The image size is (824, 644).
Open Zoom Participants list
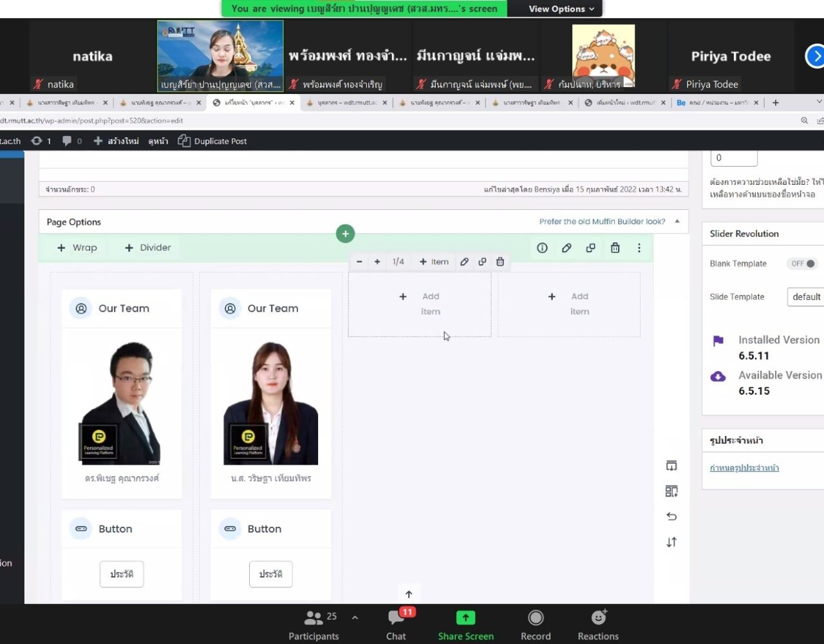click(x=314, y=624)
